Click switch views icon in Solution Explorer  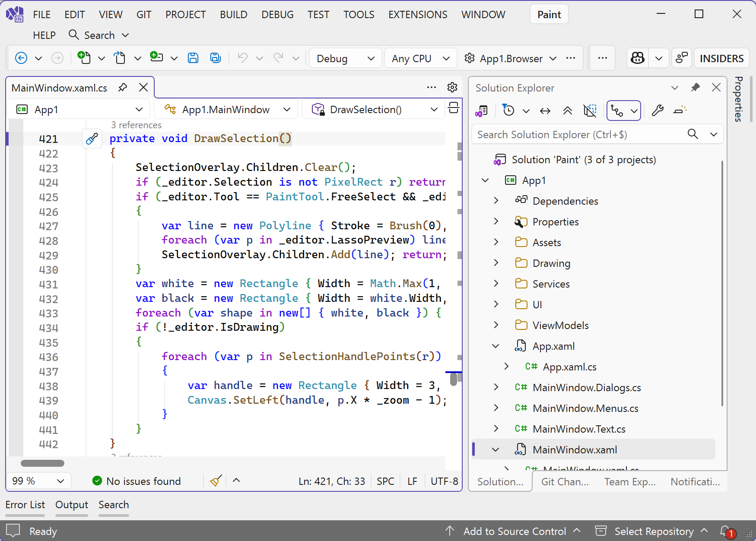click(482, 111)
